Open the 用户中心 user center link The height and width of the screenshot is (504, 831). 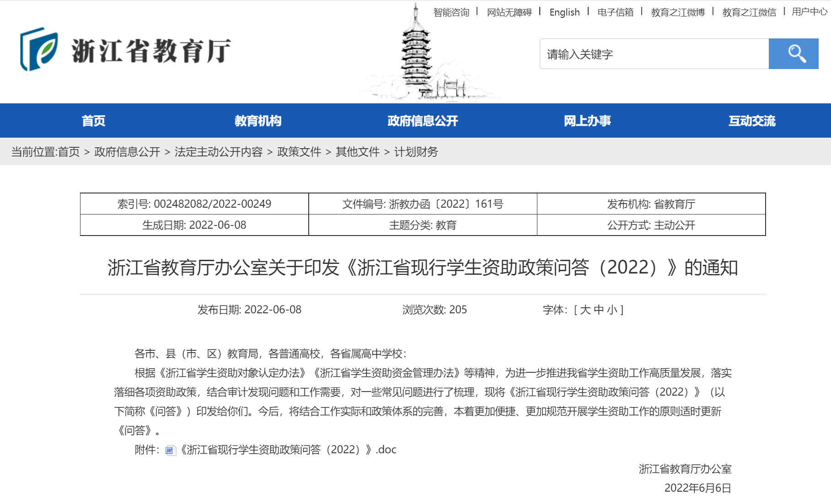click(x=810, y=12)
